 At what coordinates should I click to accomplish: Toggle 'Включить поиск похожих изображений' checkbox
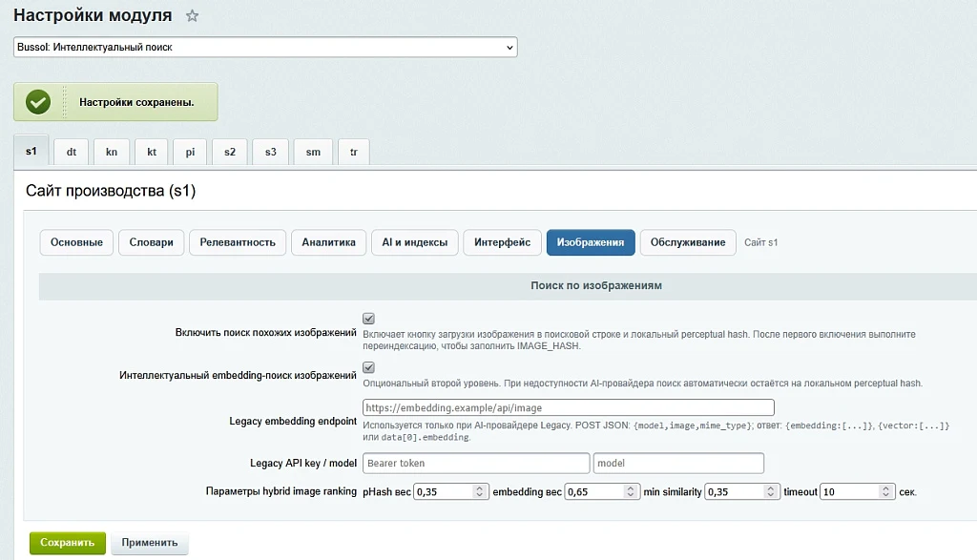(369, 319)
